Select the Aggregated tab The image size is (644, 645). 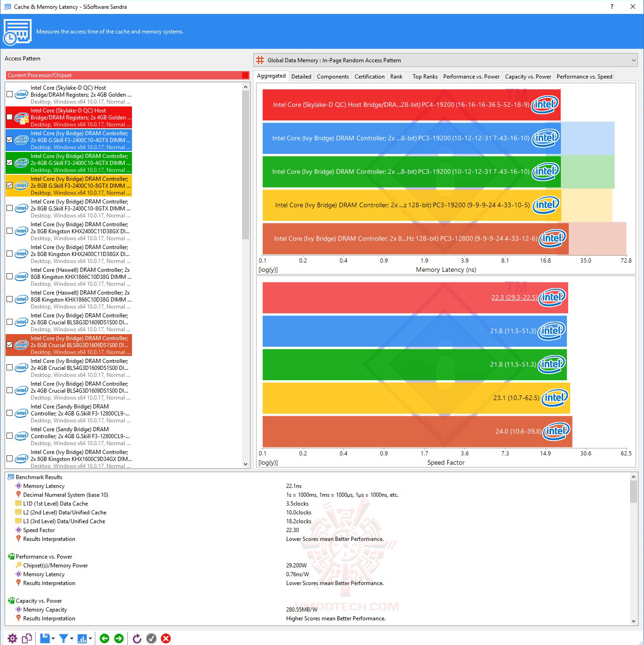[x=271, y=76]
